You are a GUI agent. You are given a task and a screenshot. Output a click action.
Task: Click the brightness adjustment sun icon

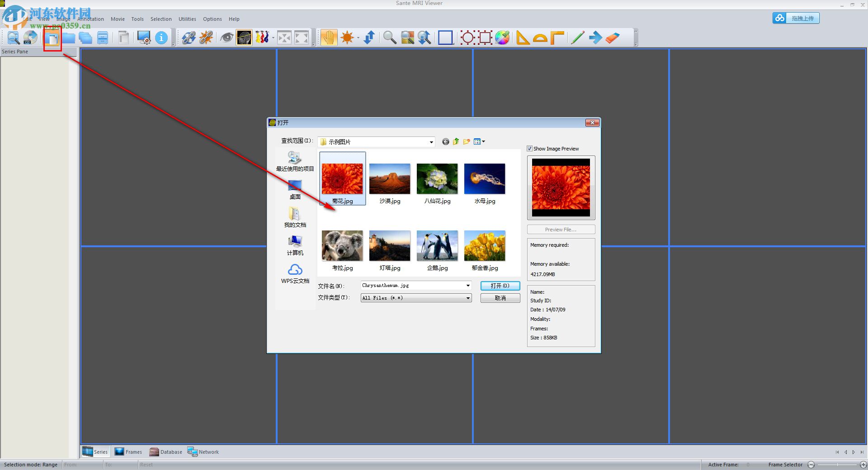point(347,38)
